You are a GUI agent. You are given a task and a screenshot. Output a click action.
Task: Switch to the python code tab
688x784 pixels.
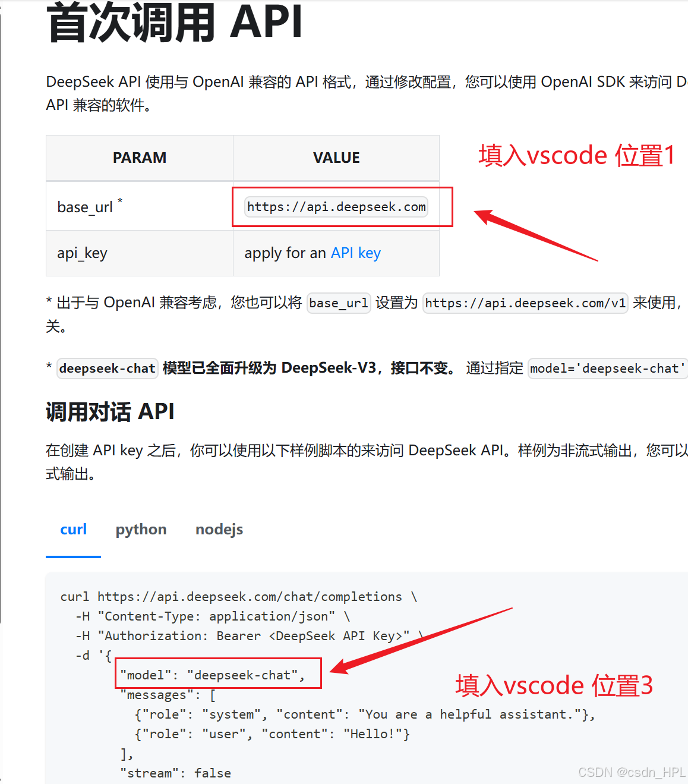tap(141, 530)
